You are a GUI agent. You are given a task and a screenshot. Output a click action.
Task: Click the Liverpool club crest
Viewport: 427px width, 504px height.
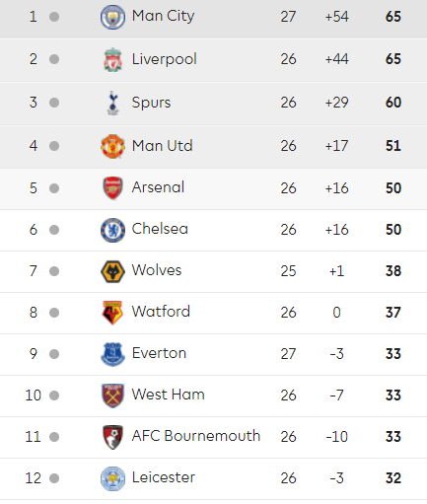pos(112,59)
